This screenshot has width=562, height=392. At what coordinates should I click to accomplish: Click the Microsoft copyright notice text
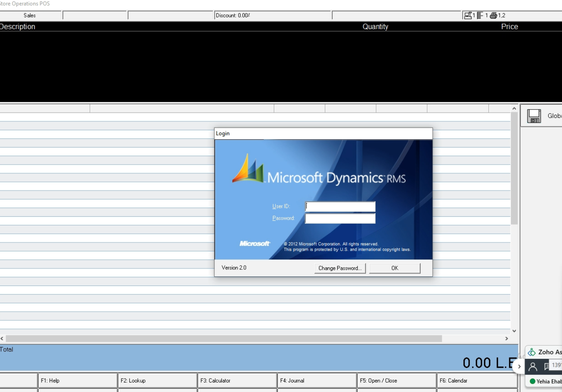pos(347,247)
